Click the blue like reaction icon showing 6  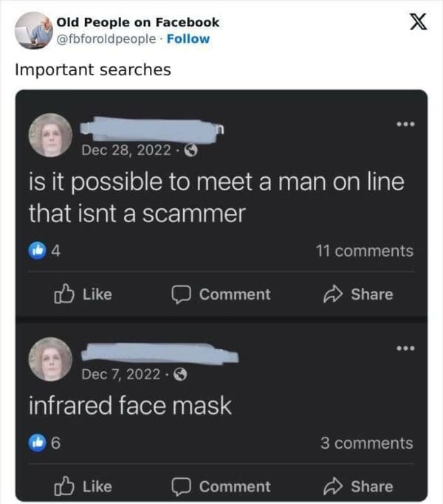(37, 443)
